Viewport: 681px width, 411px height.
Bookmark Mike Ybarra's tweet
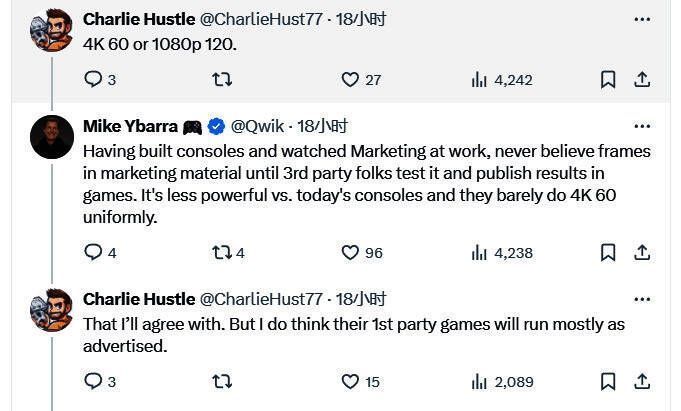[x=608, y=253]
